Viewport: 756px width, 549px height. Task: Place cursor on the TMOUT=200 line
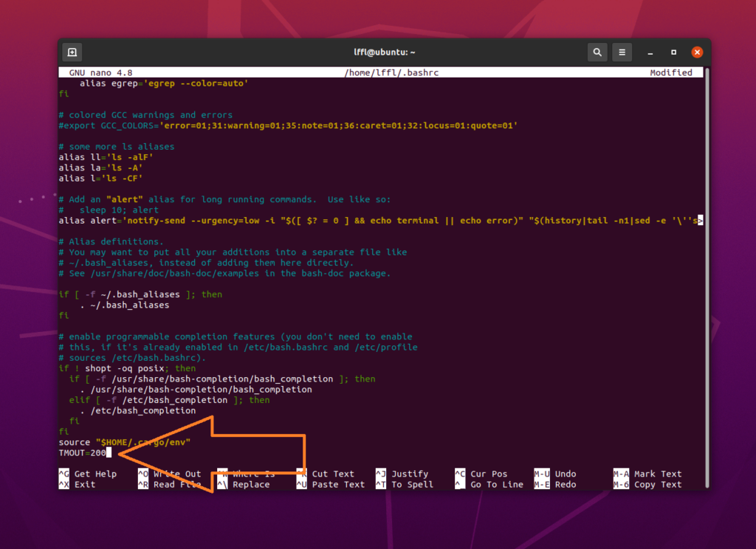click(83, 452)
